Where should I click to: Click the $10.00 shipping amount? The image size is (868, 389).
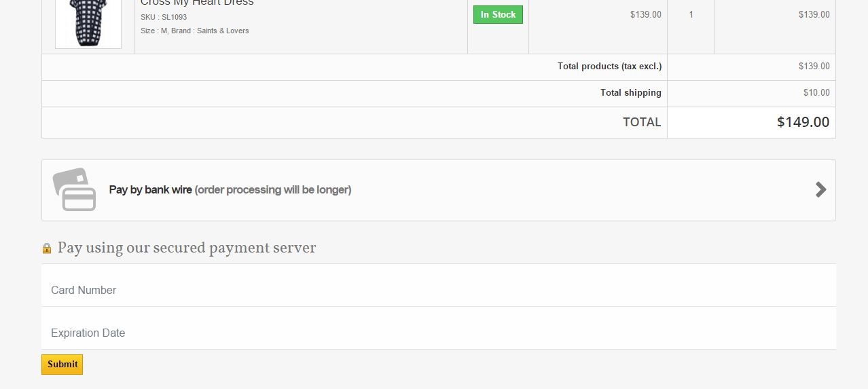click(x=816, y=93)
